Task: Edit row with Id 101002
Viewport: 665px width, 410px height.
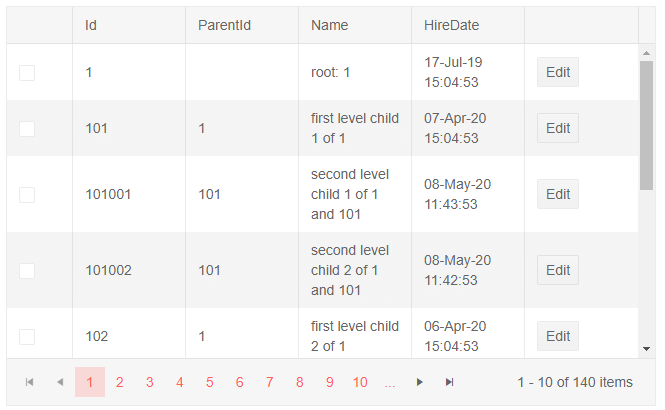Action: click(558, 270)
